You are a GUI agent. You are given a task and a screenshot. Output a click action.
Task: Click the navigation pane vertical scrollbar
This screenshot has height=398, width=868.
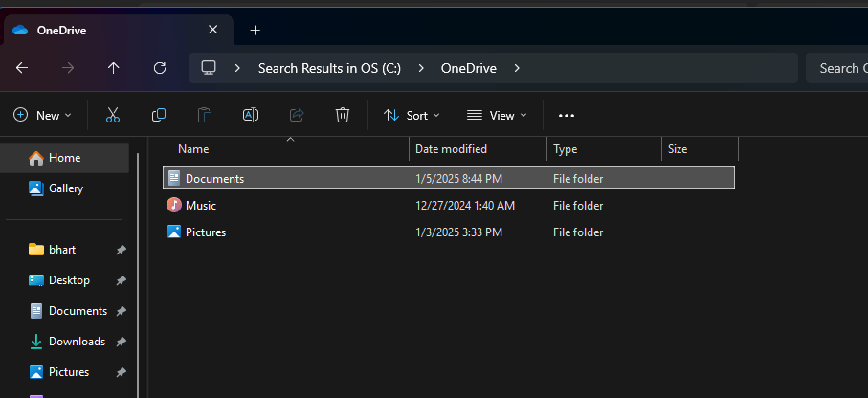click(x=137, y=276)
